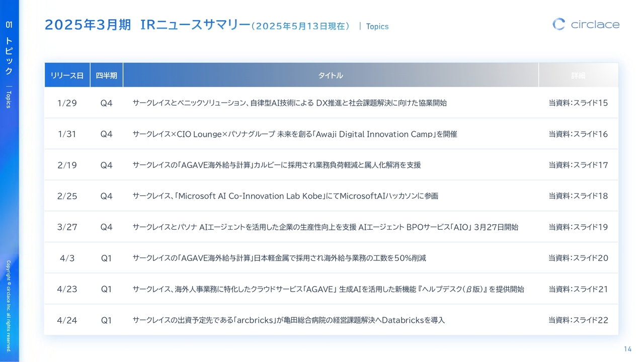Open the 当資料:スライド18 reference
Viewport: 644px width, 362px height.
coord(578,196)
